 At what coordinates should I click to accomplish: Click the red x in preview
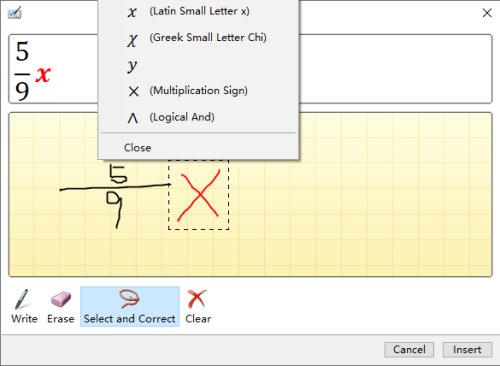43,74
